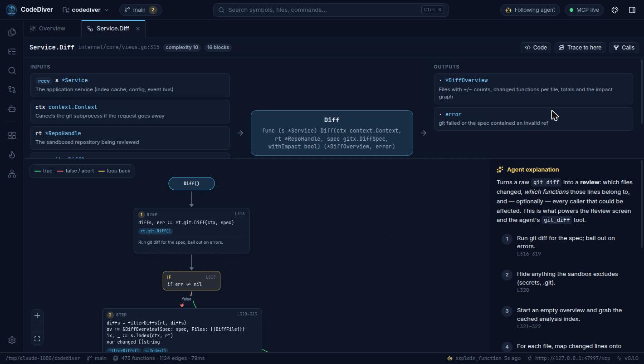Viewport: 644px width, 364px height.
Task: Select the rt *RepoHandle input card
Action: point(130,138)
